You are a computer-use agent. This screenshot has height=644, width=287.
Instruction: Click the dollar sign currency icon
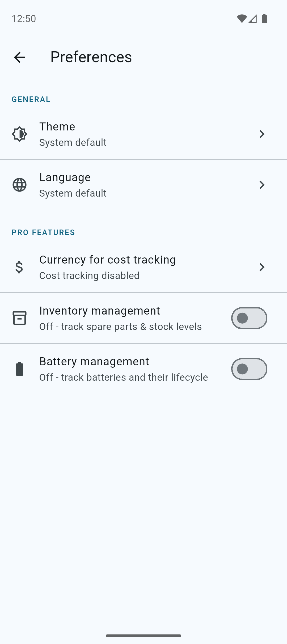tap(19, 267)
